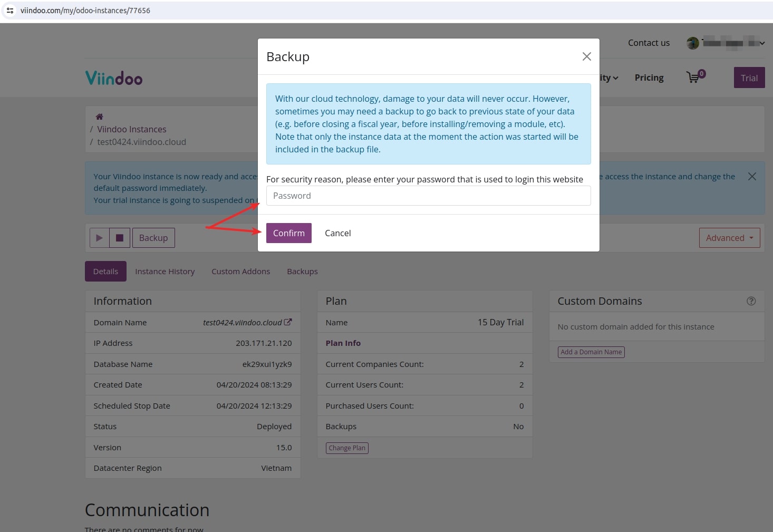Click the Pricing menu item
The image size is (773, 532).
[x=649, y=78]
